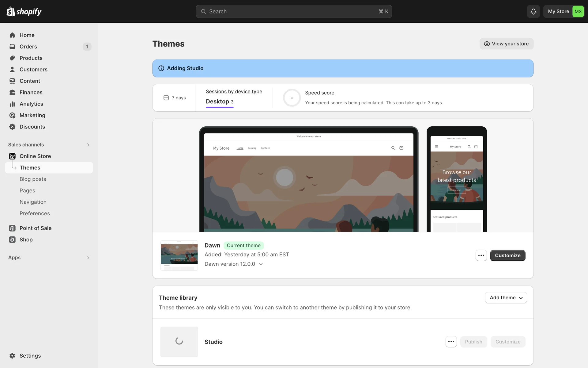588x368 pixels.
Task: Click the Search input field
Action: (293, 11)
